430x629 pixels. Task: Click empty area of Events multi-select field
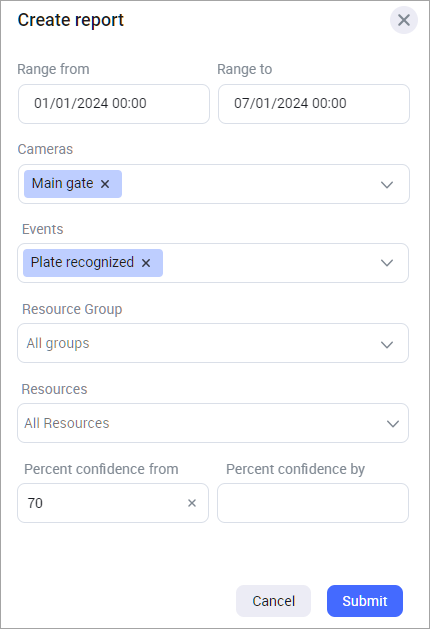pyautogui.click(x=269, y=263)
